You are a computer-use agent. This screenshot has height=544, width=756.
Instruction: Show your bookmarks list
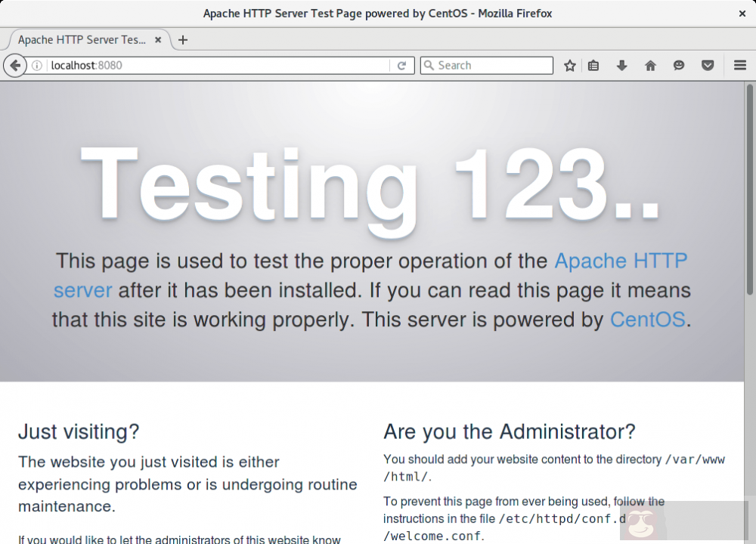point(593,66)
